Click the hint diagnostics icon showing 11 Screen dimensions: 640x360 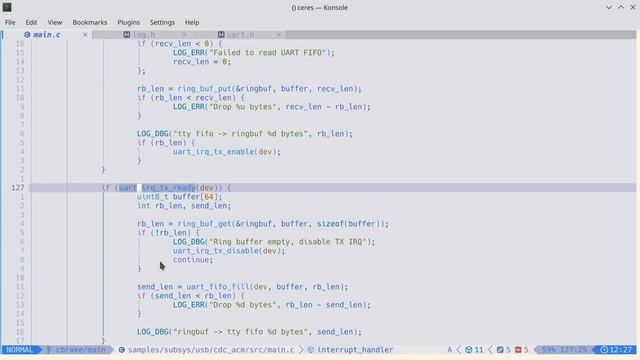click(x=469, y=350)
